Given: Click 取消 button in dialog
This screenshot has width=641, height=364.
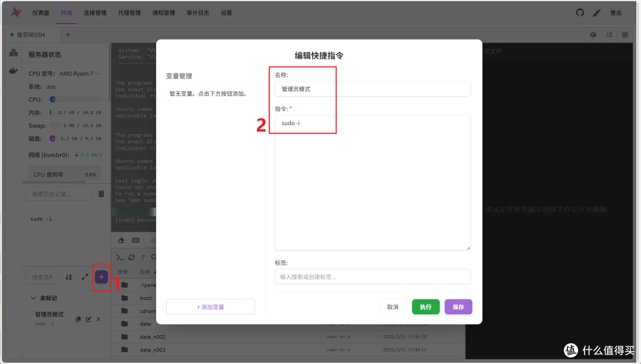Looking at the screenshot, I should 392,307.
